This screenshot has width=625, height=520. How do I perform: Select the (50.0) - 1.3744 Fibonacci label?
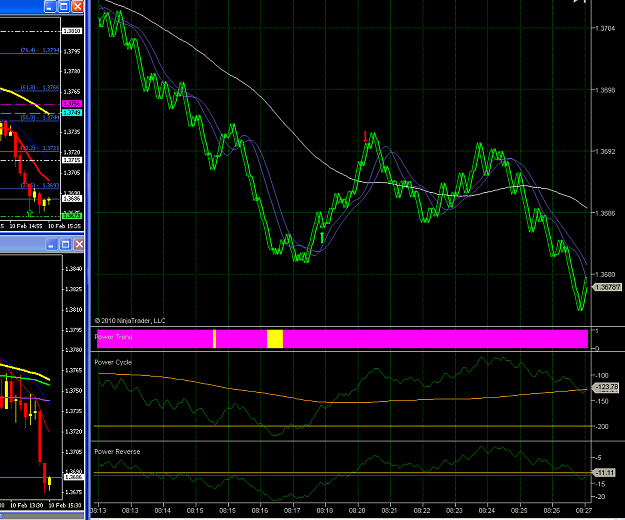point(40,118)
